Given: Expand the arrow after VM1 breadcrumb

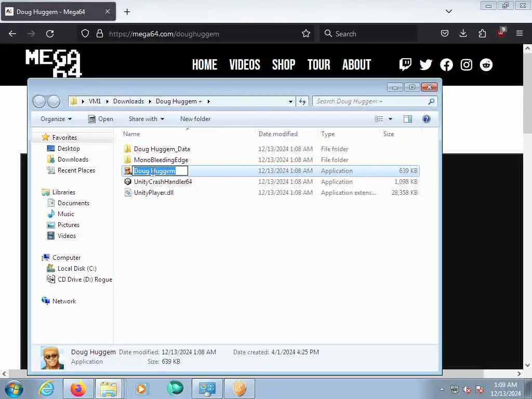Looking at the screenshot, I should 107,101.
